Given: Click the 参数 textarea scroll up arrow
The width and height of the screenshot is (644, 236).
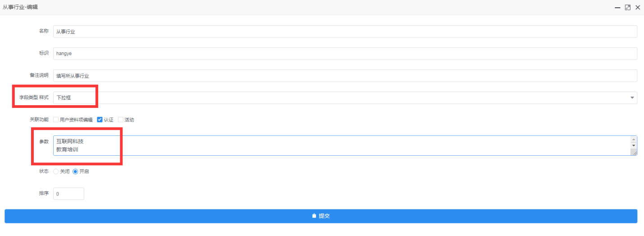Looking at the screenshot, I should coord(634,139).
